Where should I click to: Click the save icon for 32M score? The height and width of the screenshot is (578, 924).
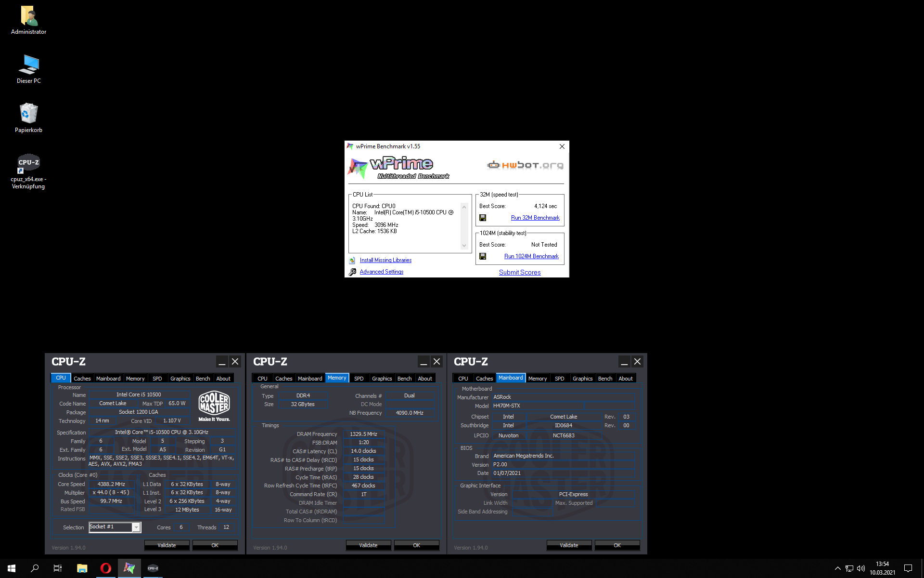click(483, 218)
